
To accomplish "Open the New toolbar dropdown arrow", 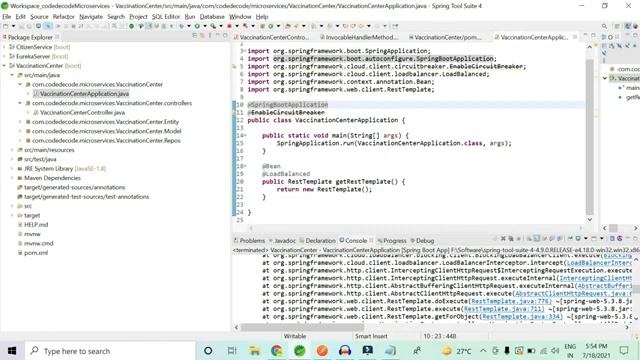I will coord(13,26).
